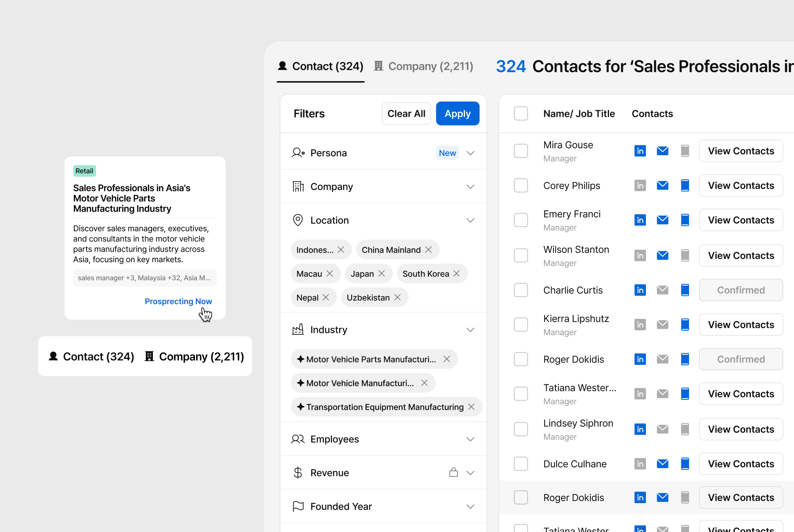Click the Revenue filter lock icon
This screenshot has width=794, height=532.
[x=453, y=472]
